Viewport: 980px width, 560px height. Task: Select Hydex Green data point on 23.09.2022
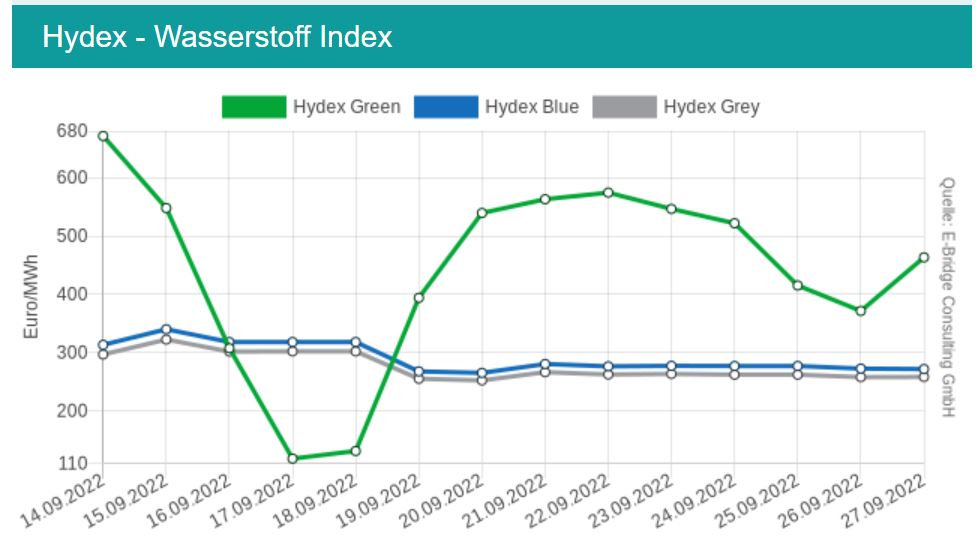pyautogui.click(x=671, y=209)
